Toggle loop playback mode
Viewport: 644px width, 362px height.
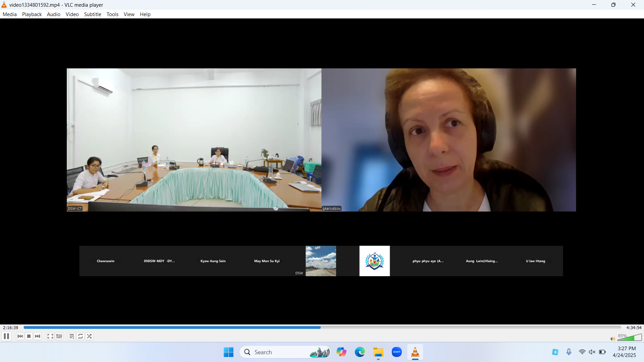80,336
